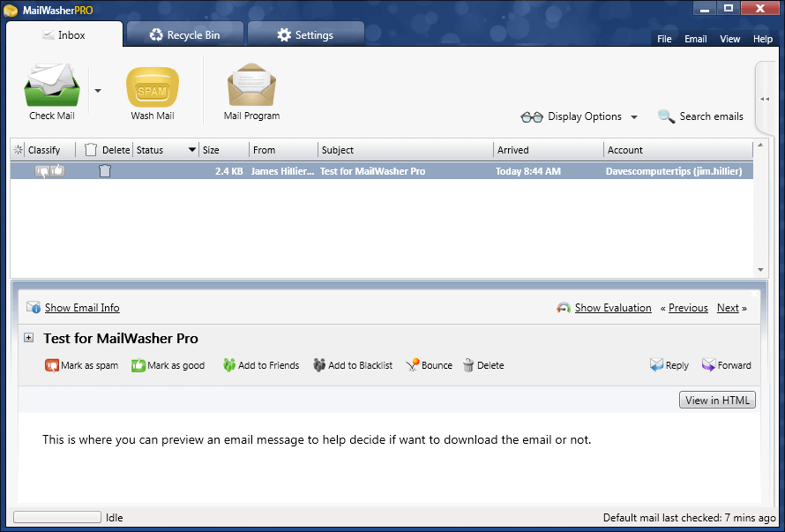Switch to the Inbox tab
Screen dimensions: 785x532
(x=64, y=34)
